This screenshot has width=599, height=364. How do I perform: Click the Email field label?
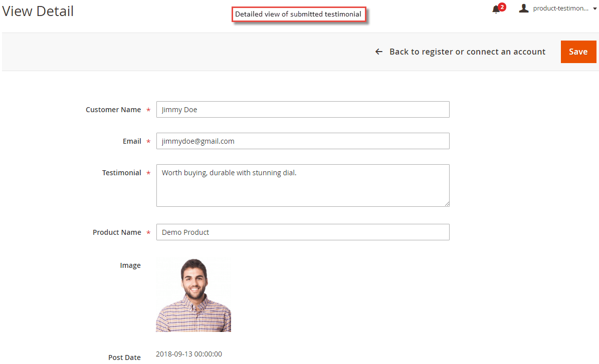(132, 141)
